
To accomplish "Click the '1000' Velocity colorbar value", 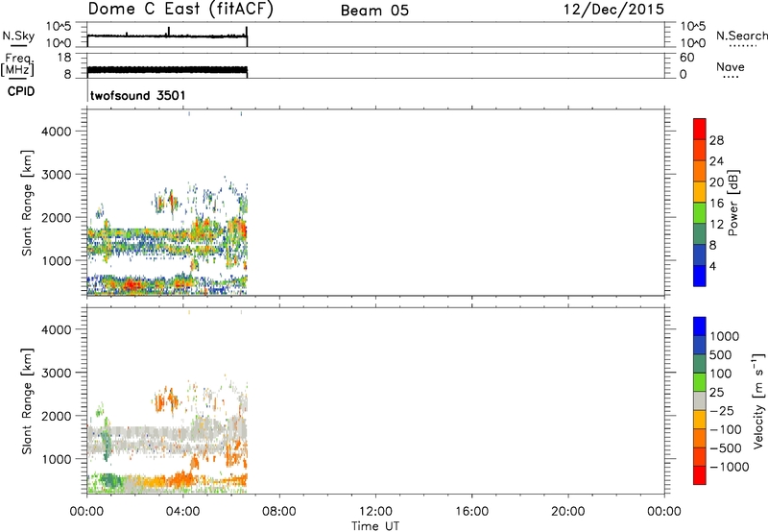I will coord(724,336).
